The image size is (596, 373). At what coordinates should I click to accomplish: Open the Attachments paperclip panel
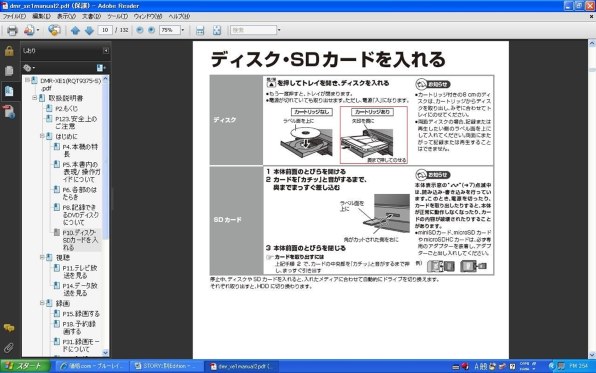(x=9, y=348)
